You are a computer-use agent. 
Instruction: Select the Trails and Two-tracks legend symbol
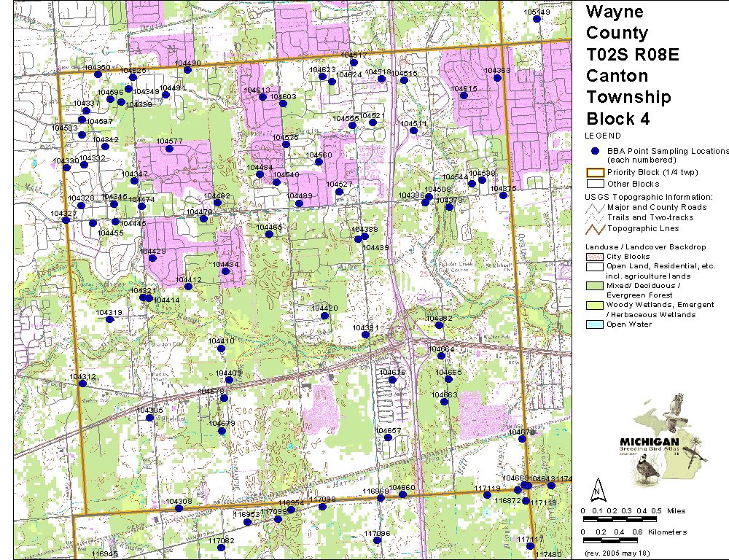[x=595, y=218]
